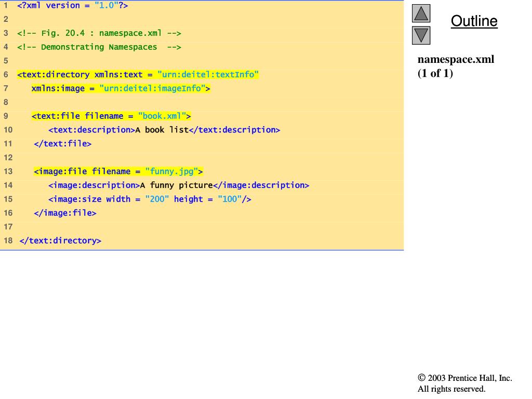
Task: Open the Outline link
Action: [x=474, y=21]
